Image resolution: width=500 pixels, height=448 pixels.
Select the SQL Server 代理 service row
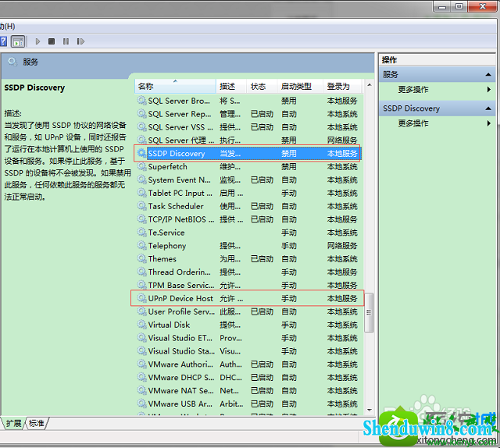pyautogui.click(x=248, y=140)
